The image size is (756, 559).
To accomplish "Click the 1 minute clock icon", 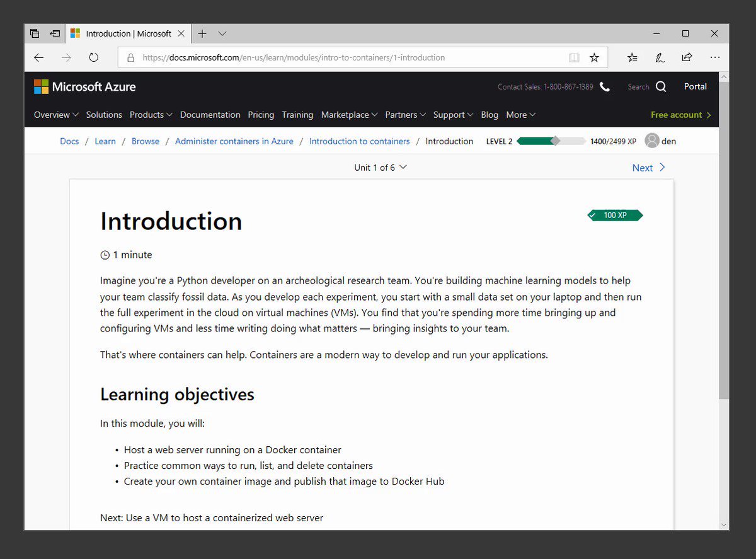I will click(x=105, y=255).
